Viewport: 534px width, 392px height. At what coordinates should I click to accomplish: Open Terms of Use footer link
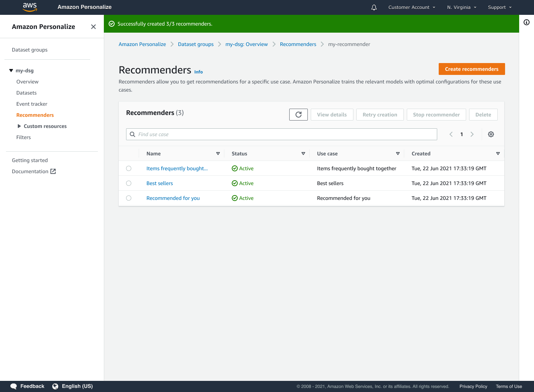509,386
